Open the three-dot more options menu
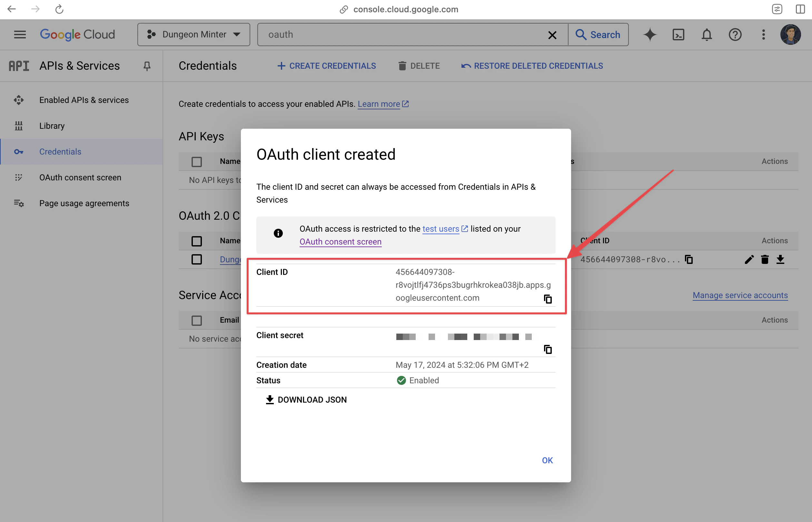This screenshot has height=522, width=812. pyautogui.click(x=763, y=35)
